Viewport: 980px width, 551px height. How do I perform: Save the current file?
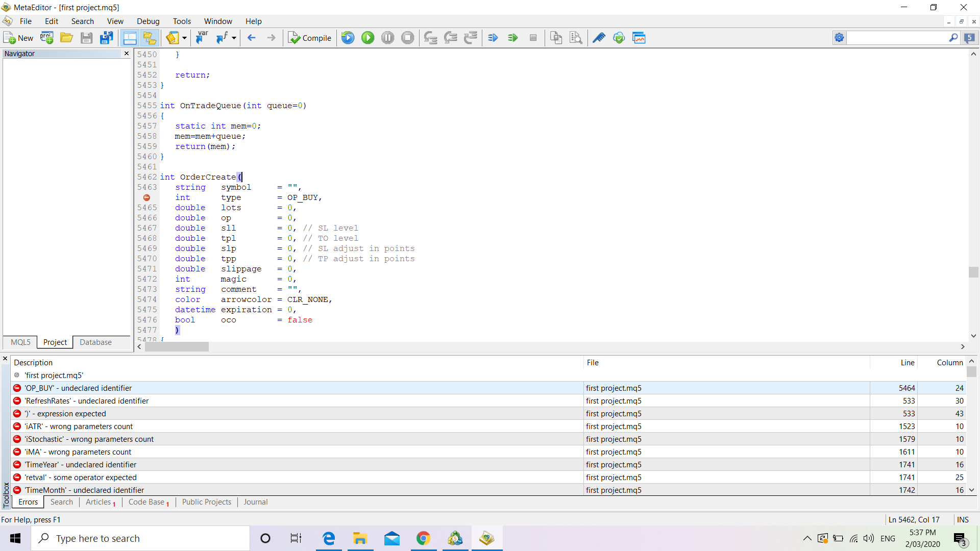(86, 38)
